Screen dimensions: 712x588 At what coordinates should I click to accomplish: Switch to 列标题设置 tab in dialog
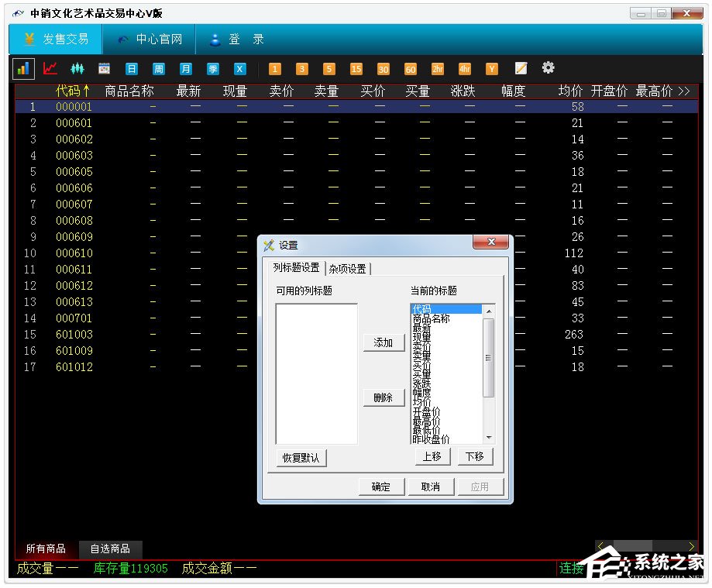(x=296, y=267)
